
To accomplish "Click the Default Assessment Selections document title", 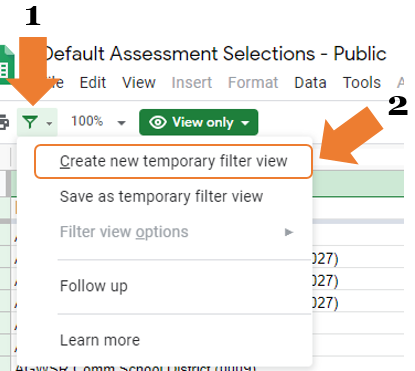I will (215, 54).
